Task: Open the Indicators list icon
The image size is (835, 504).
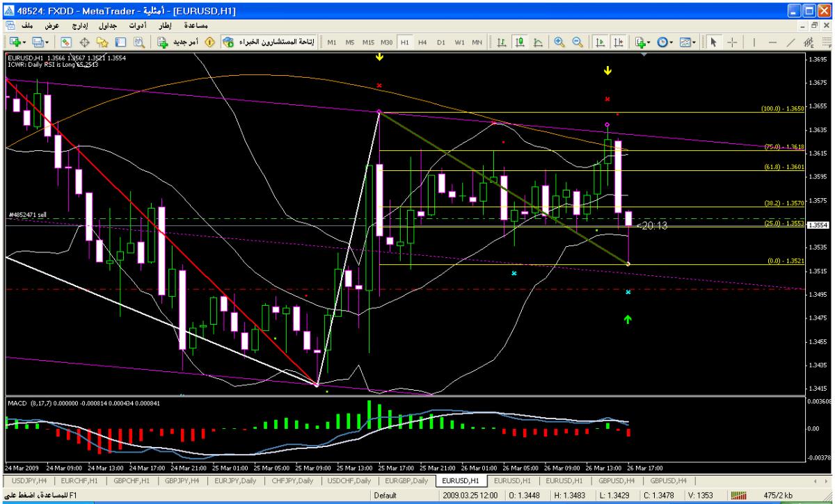Action: pyautogui.click(x=640, y=42)
